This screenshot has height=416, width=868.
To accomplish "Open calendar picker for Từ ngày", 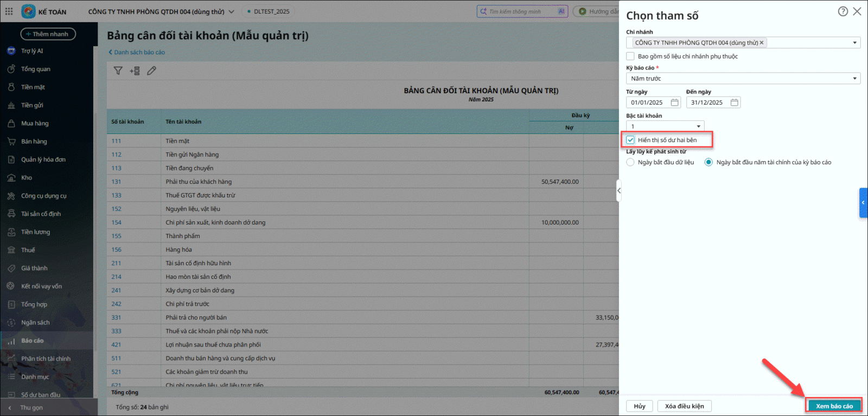I will click(x=674, y=103).
